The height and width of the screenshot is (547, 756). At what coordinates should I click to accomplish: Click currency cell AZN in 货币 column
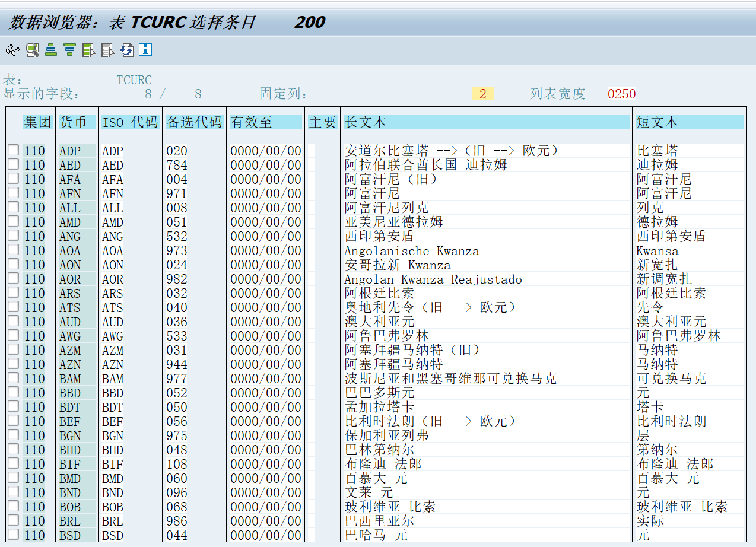[x=70, y=364]
